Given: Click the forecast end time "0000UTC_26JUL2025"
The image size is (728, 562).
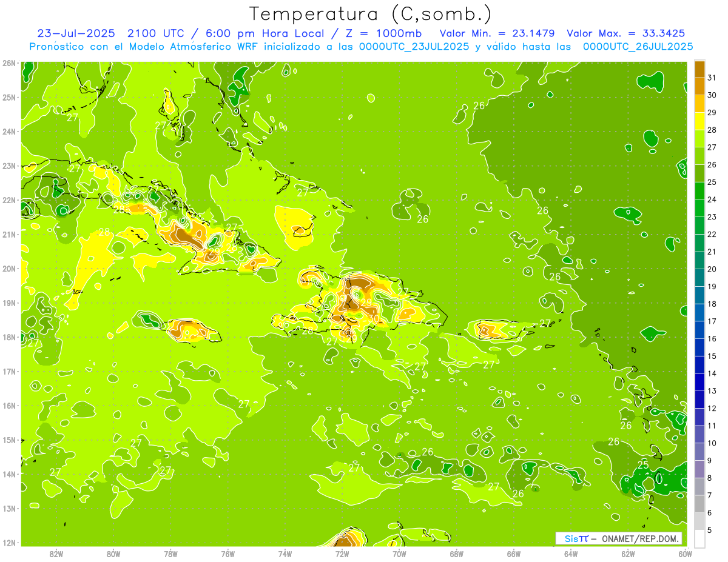Looking at the screenshot, I should tap(638, 46).
